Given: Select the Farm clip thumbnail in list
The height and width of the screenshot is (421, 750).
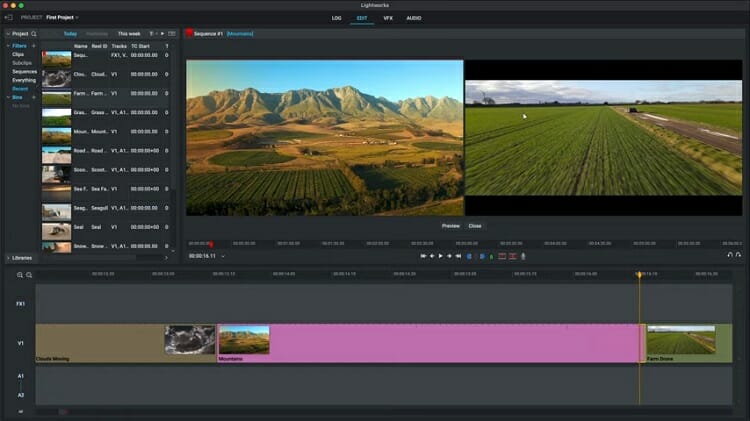Looking at the screenshot, I should point(56,98).
